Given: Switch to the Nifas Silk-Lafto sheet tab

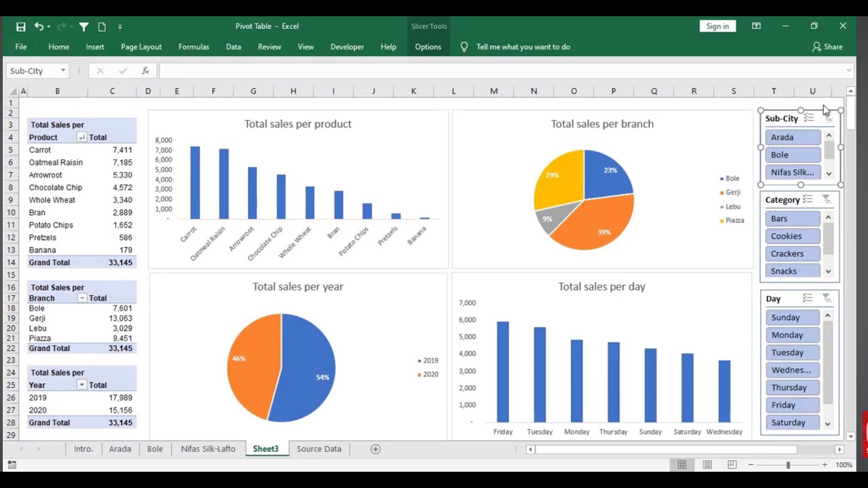Looking at the screenshot, I should point(208,449).
